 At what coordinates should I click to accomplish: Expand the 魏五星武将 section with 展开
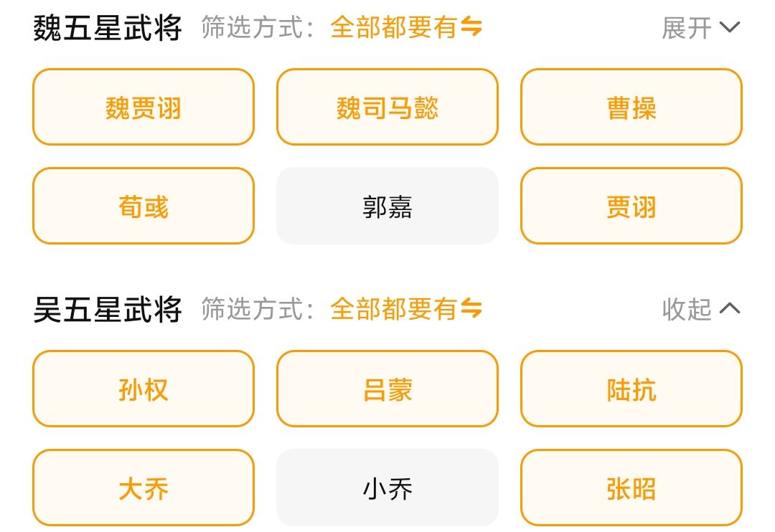tap(687, 28)
